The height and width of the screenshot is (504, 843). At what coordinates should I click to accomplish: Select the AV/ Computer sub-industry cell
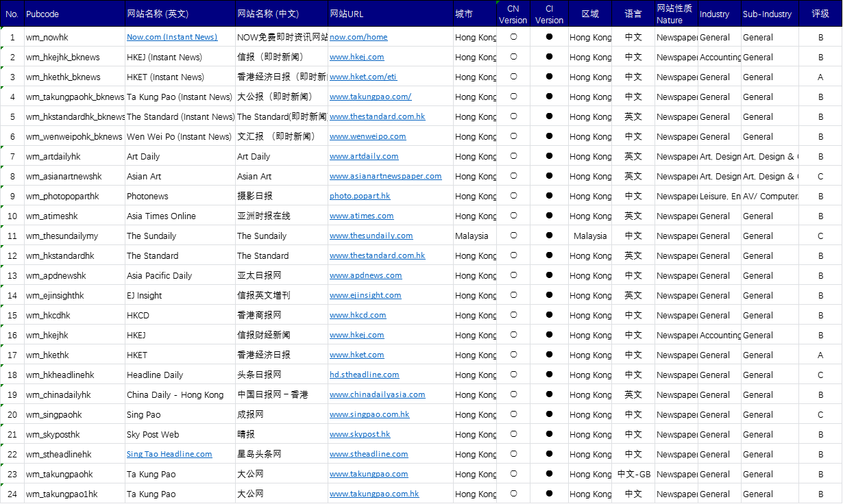tap(770, 196)
